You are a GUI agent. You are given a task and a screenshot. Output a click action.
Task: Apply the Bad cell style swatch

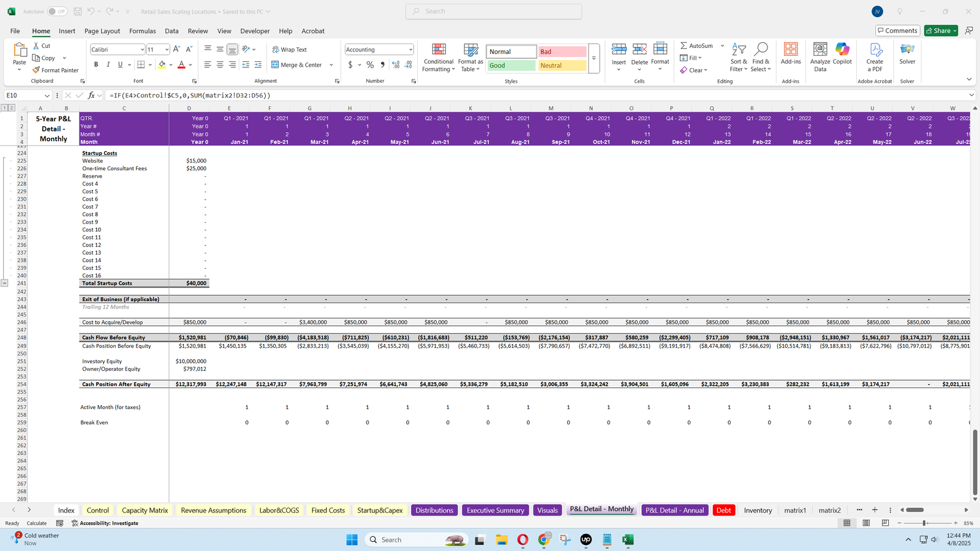pyautogui.click(x=562, y=52)
